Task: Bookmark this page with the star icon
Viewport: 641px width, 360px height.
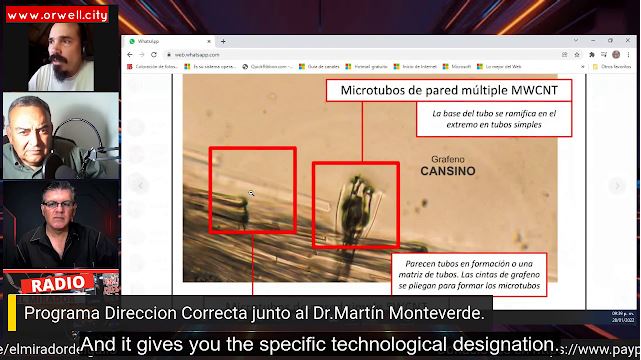Action: click(x=576, y=54)
